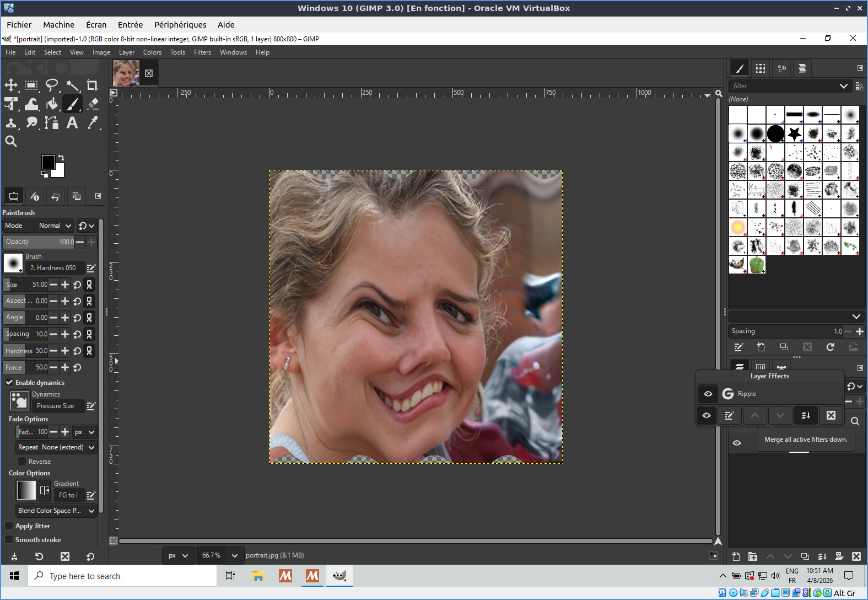Open the Repeat None (extend) dropdown

(56, 447)
